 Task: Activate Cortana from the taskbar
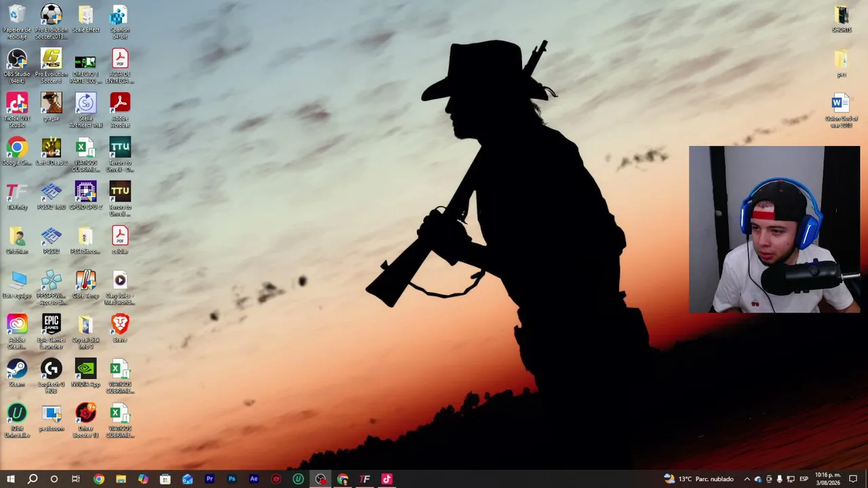(54, 479)
